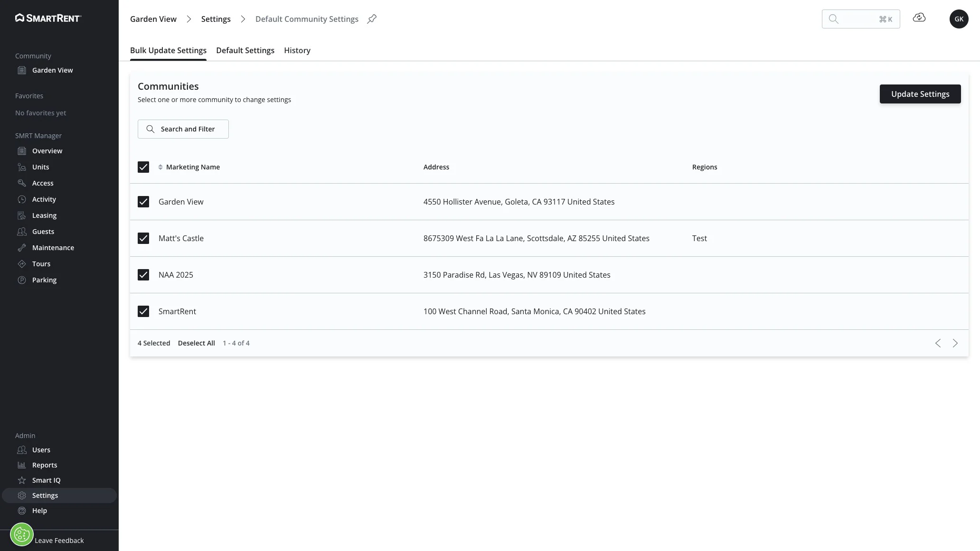Click Deselect All link

click(197, 343)
